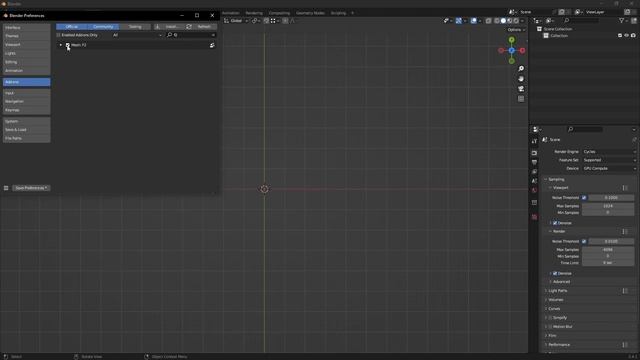Click the Refresh arrows icon in Preferences
The width and height of the screenshot is (640, 360).
point(189,27)
